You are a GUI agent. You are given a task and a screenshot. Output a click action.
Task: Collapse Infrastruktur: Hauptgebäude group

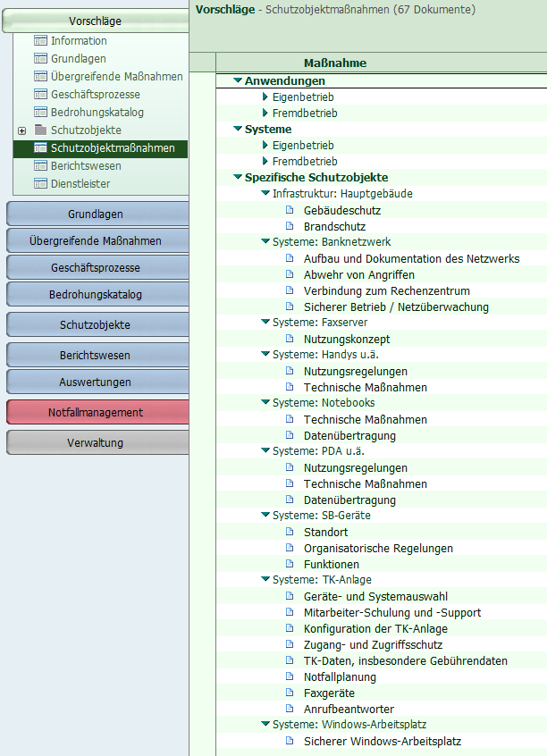[265, 193]
